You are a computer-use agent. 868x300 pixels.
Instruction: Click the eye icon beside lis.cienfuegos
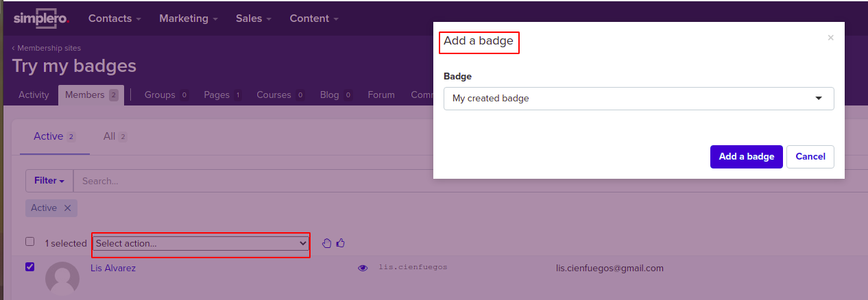363,268
